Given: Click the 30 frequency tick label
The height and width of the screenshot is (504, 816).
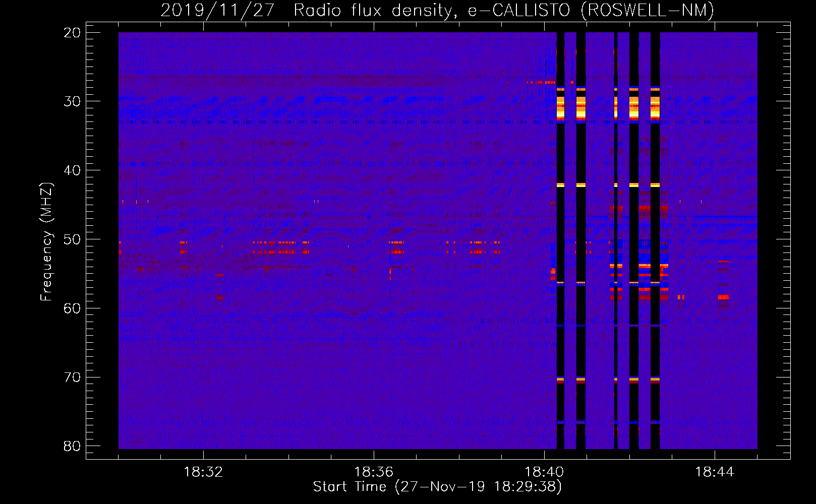Looking at the screenshot, I should coord(72,101).
